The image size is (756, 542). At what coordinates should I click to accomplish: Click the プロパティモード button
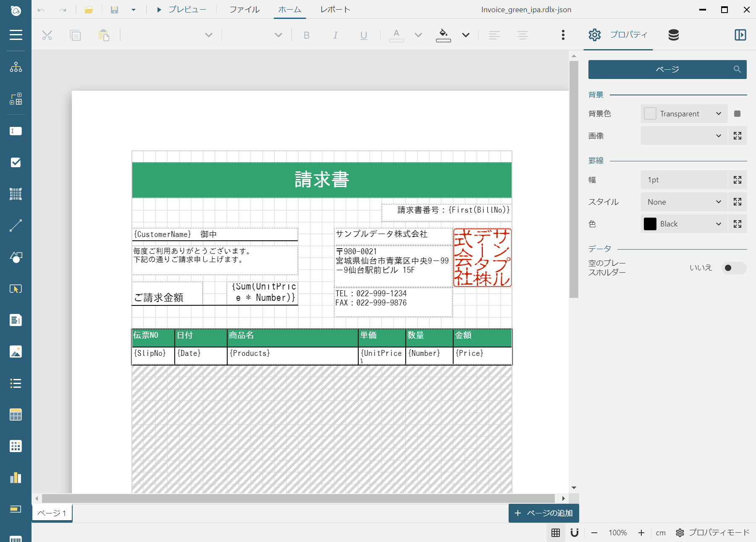click(x=713, y=533)
